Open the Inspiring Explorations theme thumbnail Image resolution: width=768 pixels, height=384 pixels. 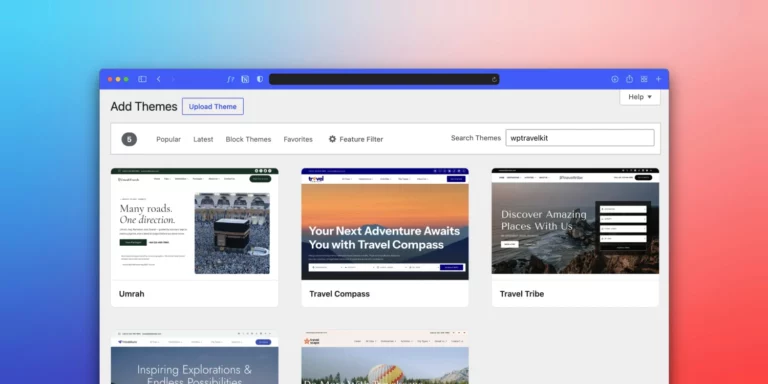(194, 358)
